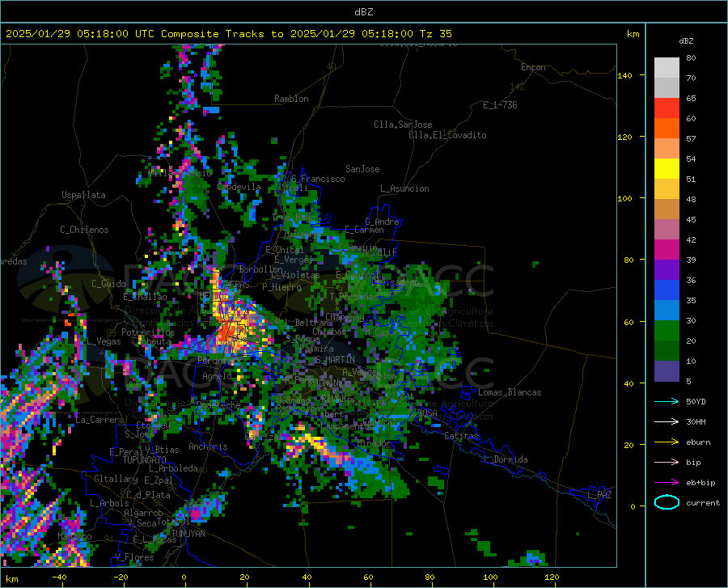Select the brown 48–45 dBZ legend swatch

pos(667,209)
